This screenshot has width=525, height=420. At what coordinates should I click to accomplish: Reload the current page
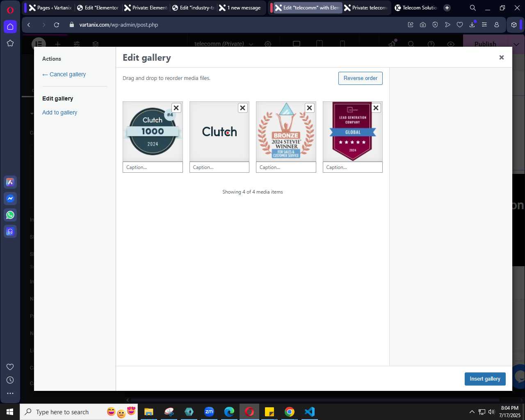coord(57,25)
